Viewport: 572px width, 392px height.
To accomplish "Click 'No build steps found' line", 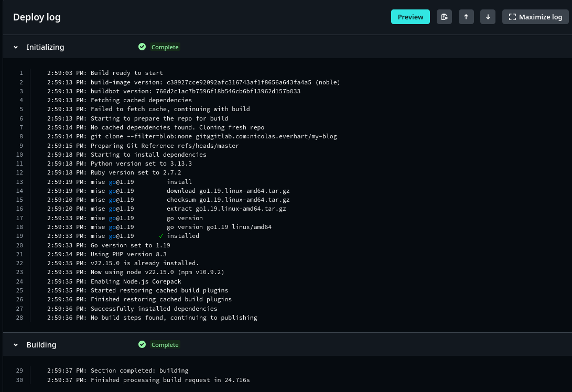I will (152, 318).
